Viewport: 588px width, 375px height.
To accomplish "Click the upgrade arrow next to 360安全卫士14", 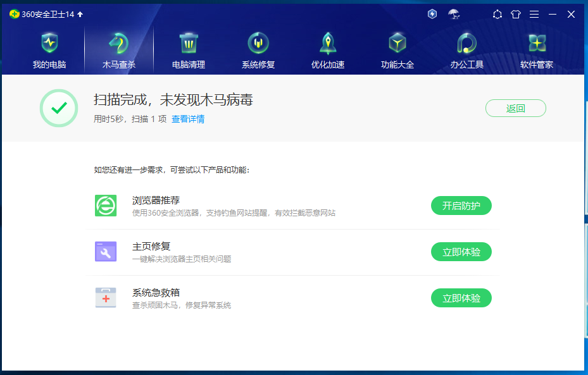I will tap(80, 15).
